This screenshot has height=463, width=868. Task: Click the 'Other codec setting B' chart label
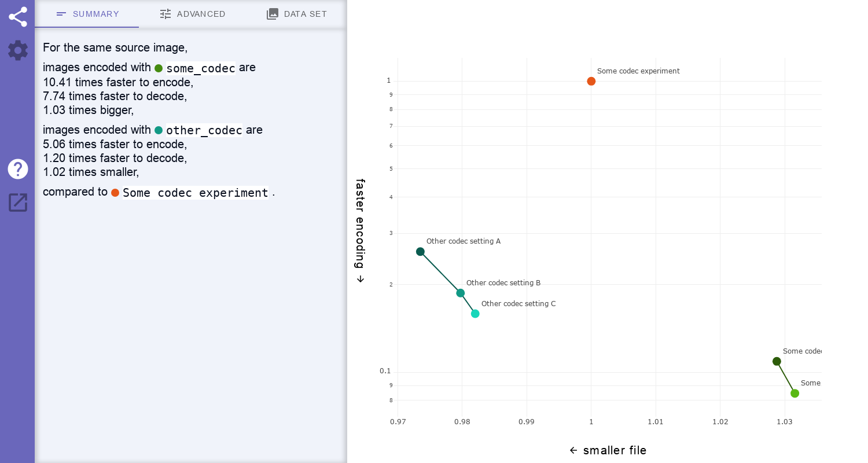point(503,283)
